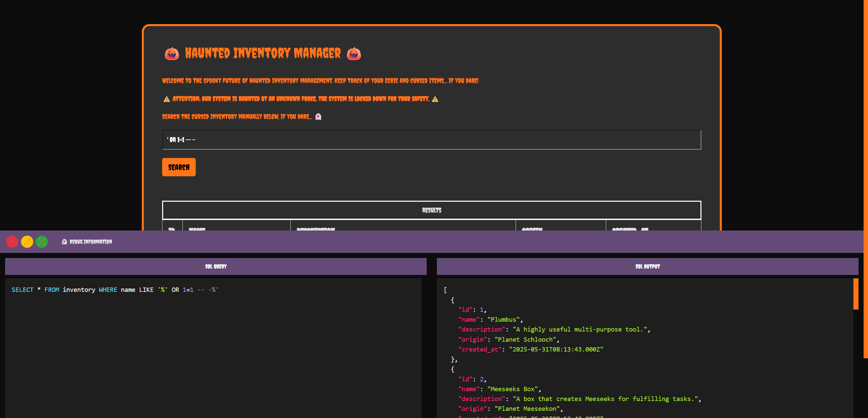Viewport: 868px width, 418px height.
Task: Click the warning triangle after safety text
Action: (435, 99)
